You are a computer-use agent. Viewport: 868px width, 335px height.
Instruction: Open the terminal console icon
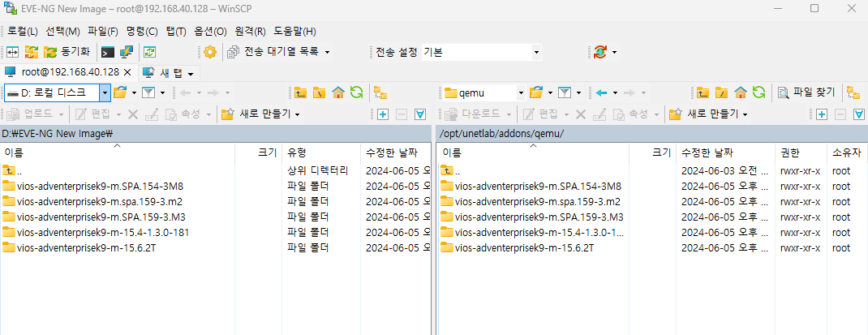(108, 52)
